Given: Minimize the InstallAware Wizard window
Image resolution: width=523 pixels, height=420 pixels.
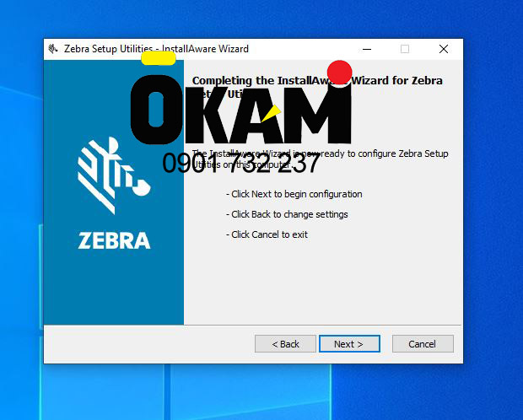Looking at the screenshot, I should pos(367,49).
